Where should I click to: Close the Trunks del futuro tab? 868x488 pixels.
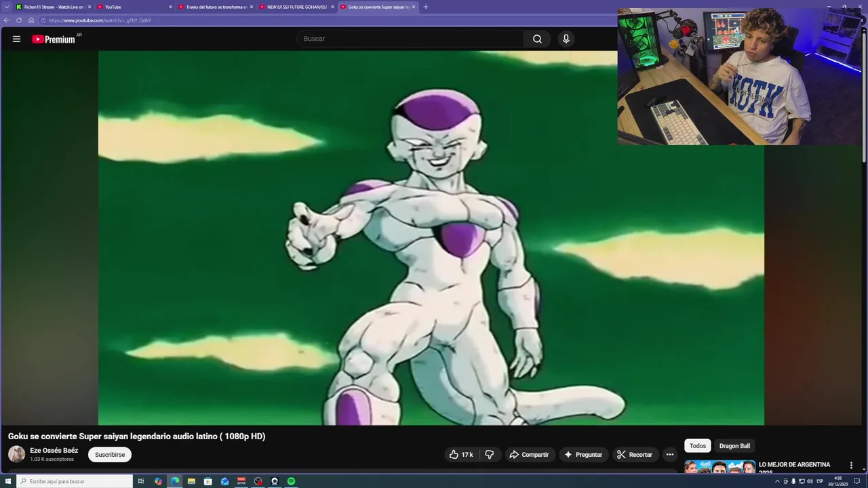252,7
